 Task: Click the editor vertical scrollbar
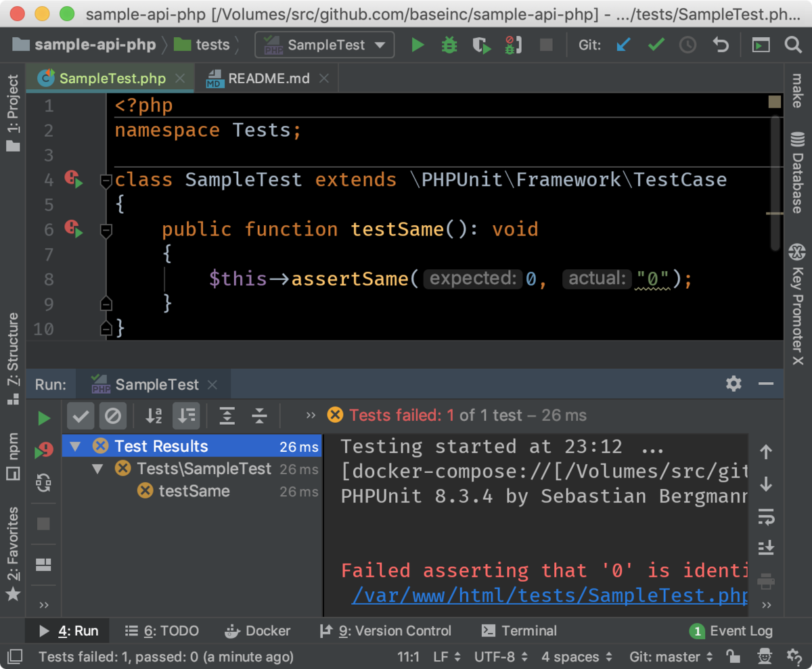[775, 183]
